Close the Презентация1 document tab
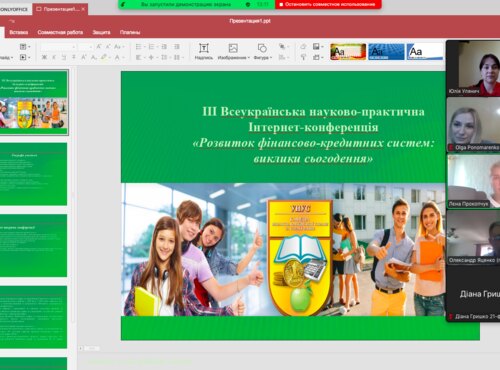This screenshot has width=500, height=370. tap(84, 9)
